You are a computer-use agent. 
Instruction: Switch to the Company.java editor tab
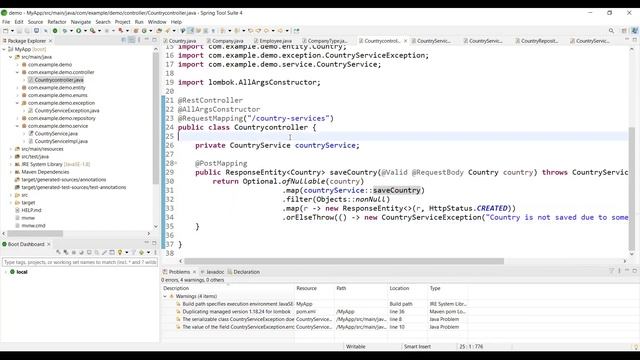[227, 41]
